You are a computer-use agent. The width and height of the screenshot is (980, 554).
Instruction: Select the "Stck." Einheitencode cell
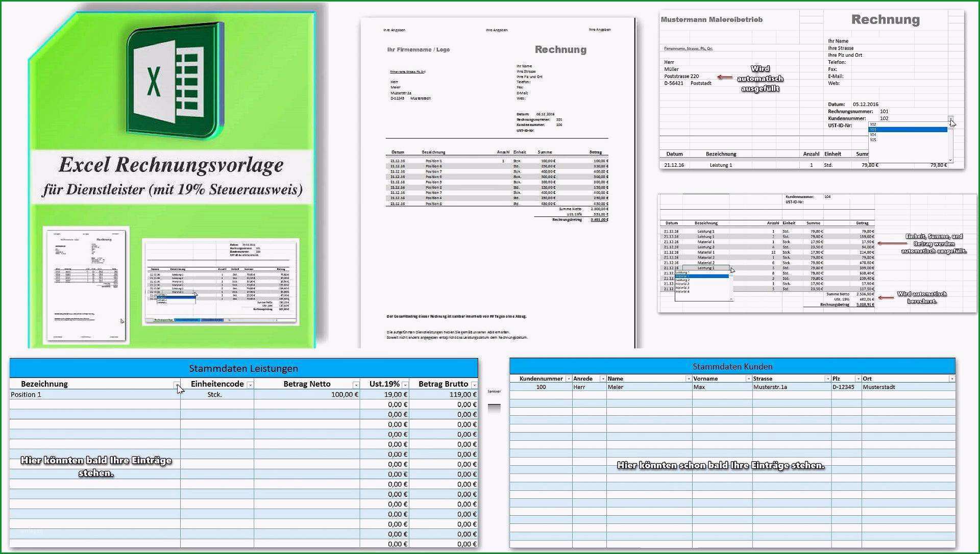tap(217, 394)
